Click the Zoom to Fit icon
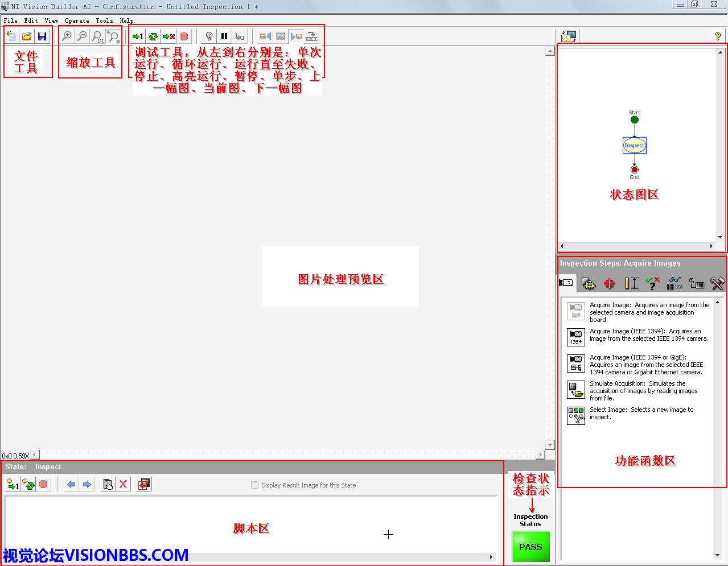 [x=113, y=36]
